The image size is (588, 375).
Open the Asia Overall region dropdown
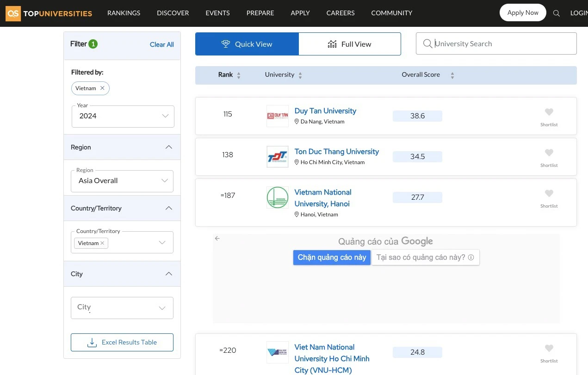point(122,181)
